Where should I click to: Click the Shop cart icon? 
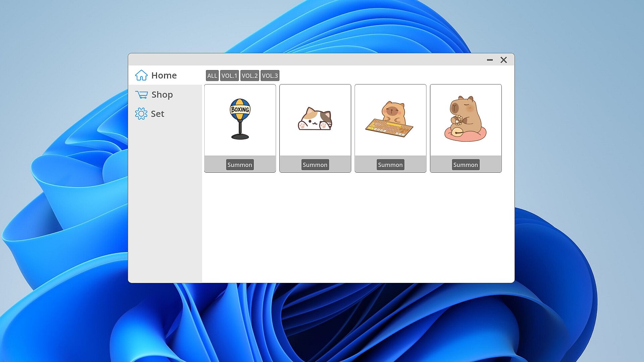(x=141, y=95)
